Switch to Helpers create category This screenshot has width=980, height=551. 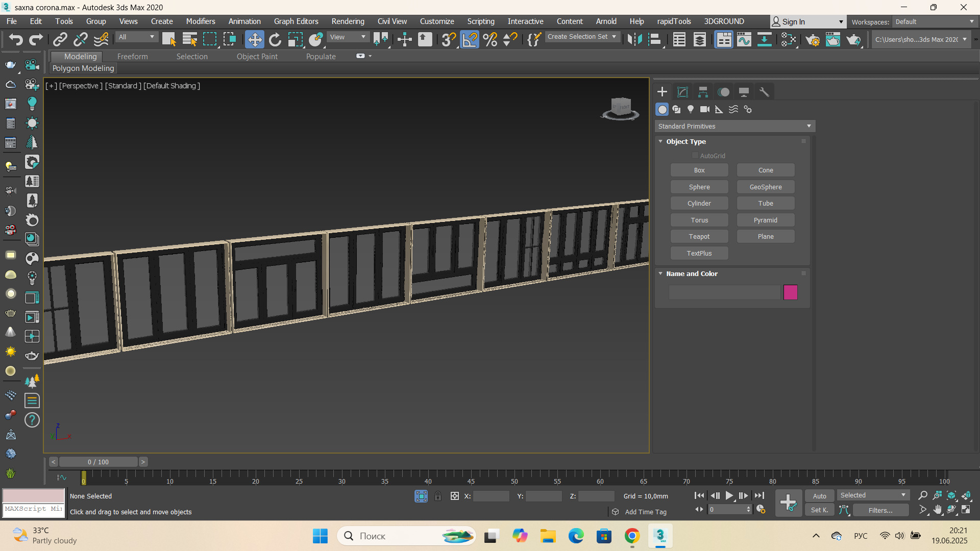719,109
